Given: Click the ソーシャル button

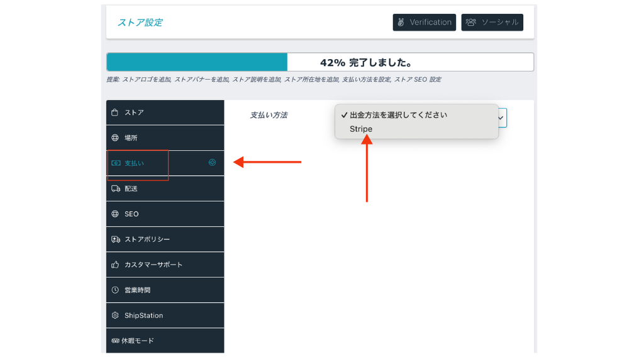Looking at the screenshot, I should tap(492, 22).
